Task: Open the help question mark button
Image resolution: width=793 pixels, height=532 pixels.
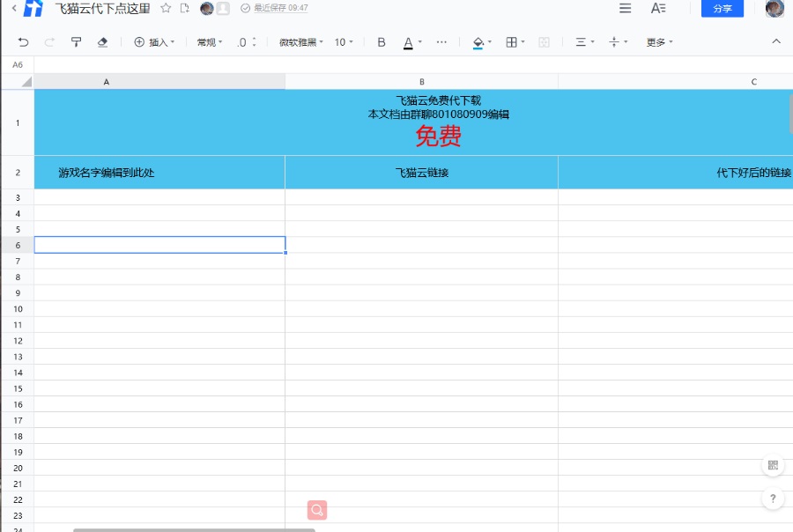Action: pos(773,499)
